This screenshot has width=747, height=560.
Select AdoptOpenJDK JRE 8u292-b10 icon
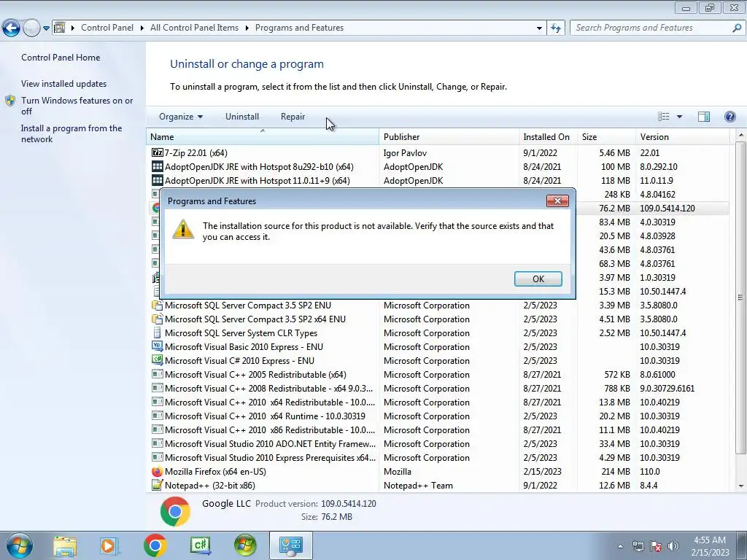click(158, 166)
